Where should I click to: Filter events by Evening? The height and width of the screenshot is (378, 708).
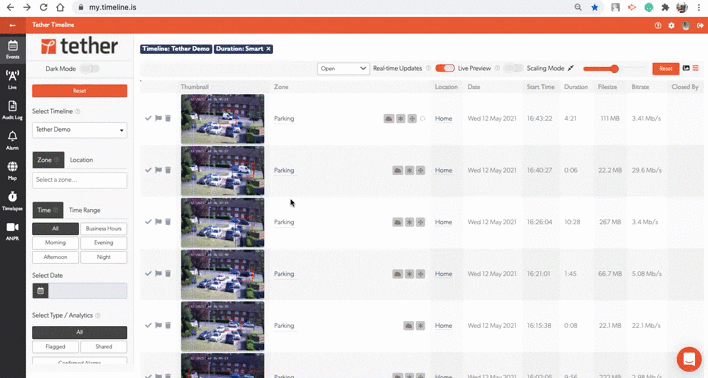(x=103, y=243)
